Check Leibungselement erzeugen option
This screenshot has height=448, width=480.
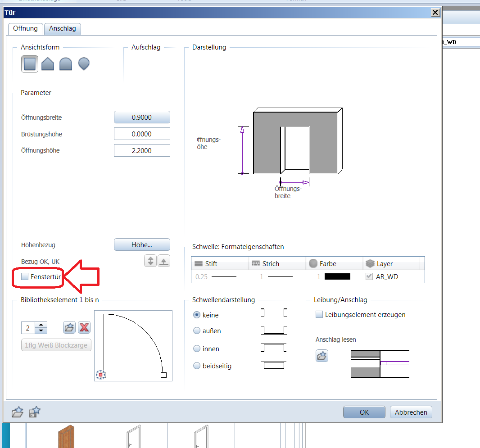(319, 315)
